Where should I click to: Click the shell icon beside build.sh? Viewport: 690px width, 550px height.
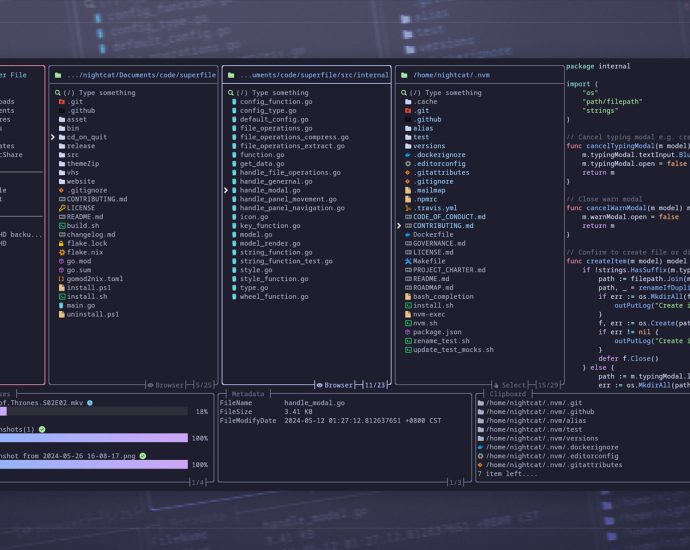coord(62,226)
